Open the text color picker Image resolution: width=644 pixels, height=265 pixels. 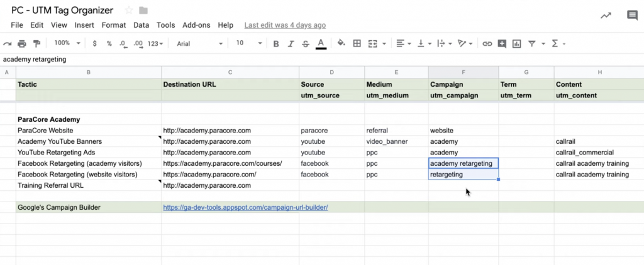(x=321, y=43)
